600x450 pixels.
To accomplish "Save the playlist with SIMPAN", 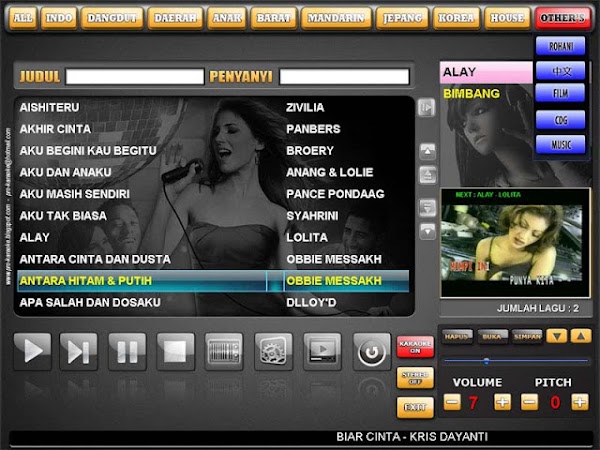I will pos(527,336).
